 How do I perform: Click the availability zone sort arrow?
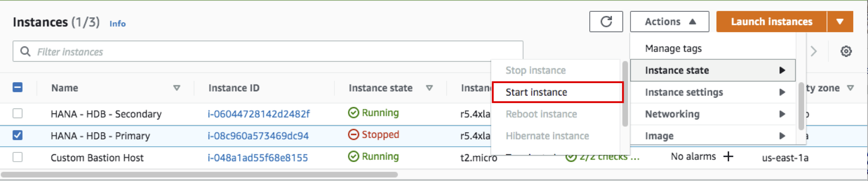pos(850,88)
